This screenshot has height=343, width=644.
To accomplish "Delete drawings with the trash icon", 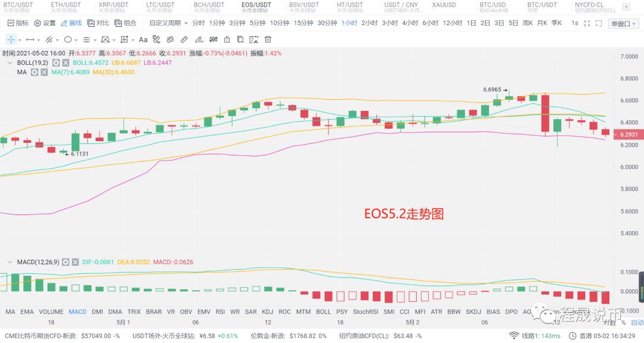I will click(268, 39).
